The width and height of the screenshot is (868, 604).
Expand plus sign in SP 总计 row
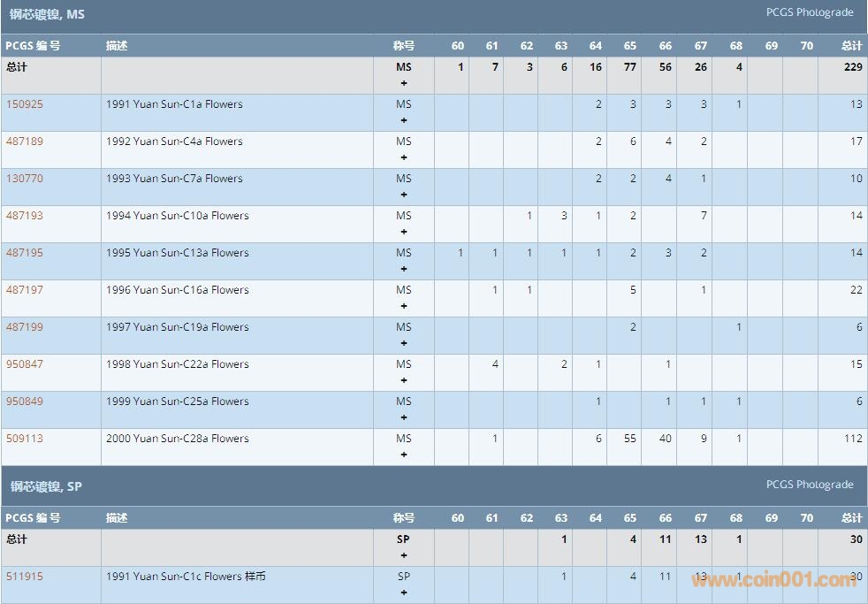coord(404,555)
